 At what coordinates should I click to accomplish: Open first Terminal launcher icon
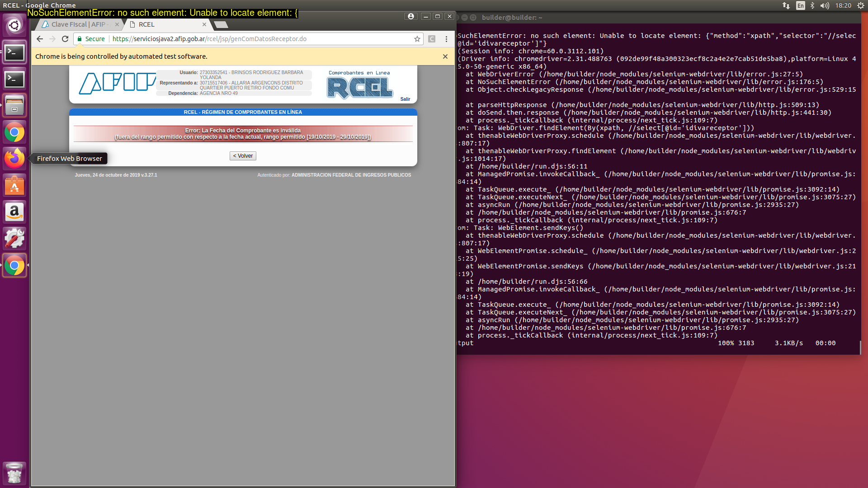[14, 52]
